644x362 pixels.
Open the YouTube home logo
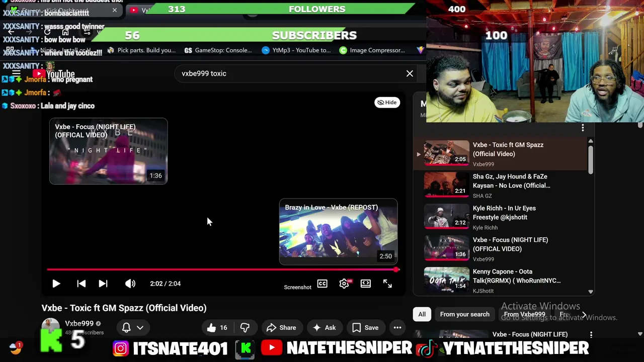click(54, 74)
